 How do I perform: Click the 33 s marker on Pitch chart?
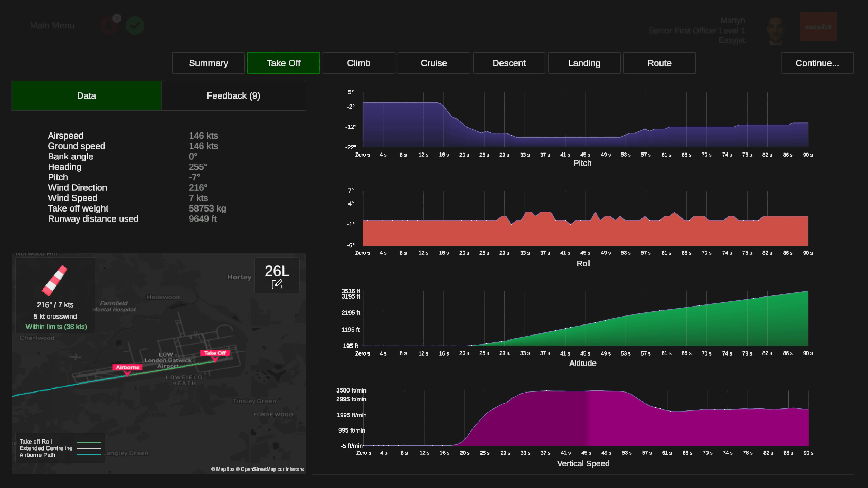pyautogui.click(x=525, y=155)
